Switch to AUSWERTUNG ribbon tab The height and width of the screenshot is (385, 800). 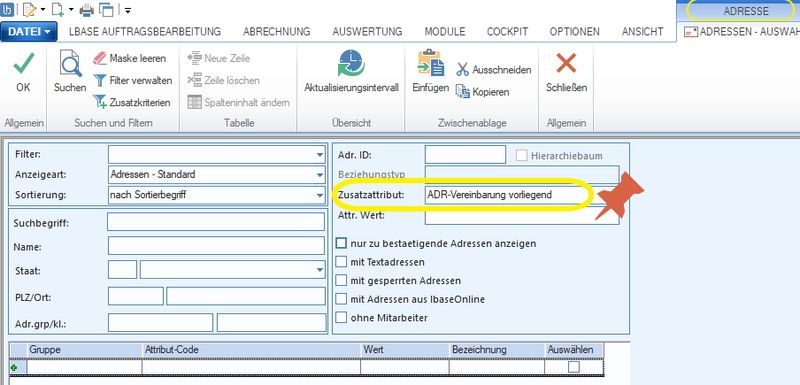pyautogui.click(x=367, y=32)
